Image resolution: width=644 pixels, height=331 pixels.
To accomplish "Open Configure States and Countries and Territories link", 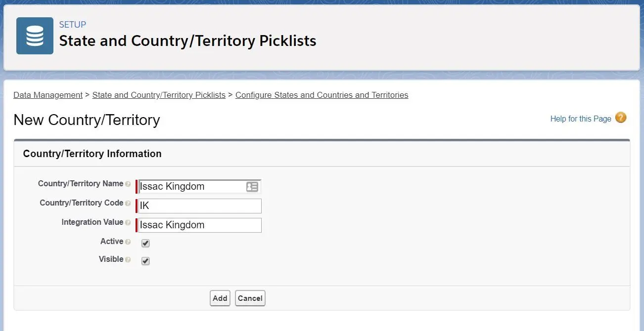I will (x=322, y=95).
